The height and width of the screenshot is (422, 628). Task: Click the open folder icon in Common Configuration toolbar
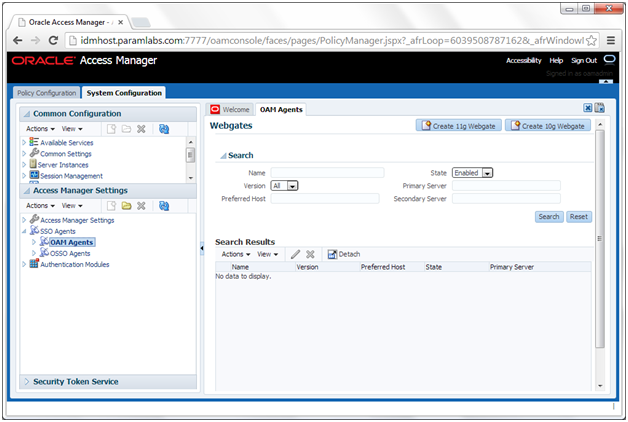point(126,129)
